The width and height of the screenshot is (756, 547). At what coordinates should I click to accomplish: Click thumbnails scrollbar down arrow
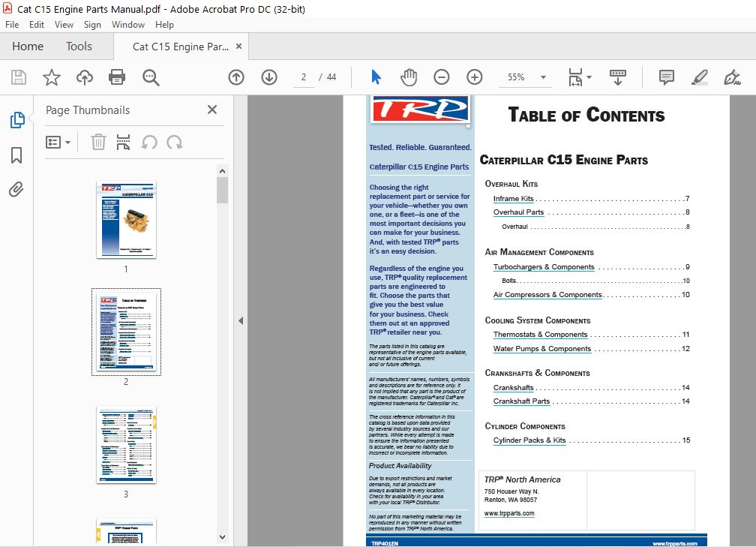pyautogui.click(x=222, y=537)
